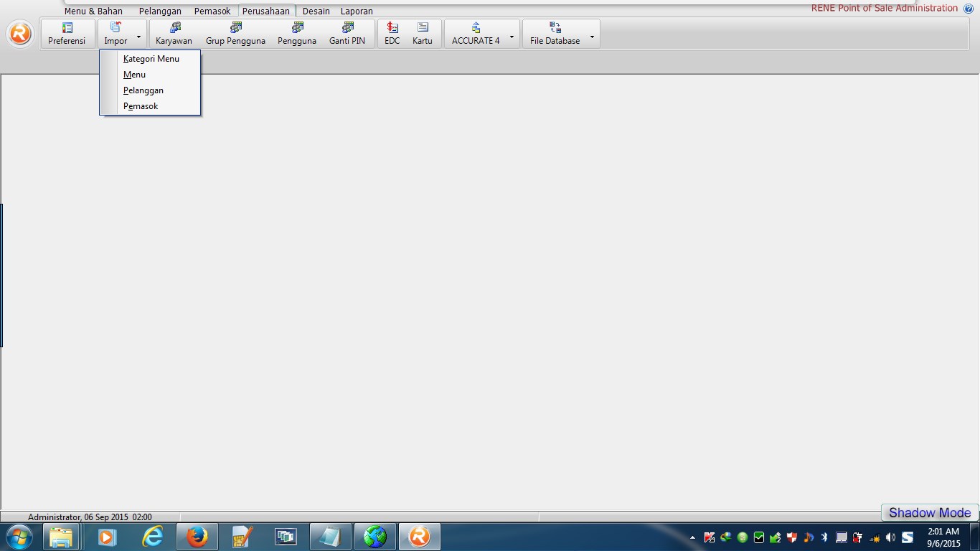Screen dimensions: 980x551
Task: Select the Perusahaan ribbon tab
Action: click(266, 11)
